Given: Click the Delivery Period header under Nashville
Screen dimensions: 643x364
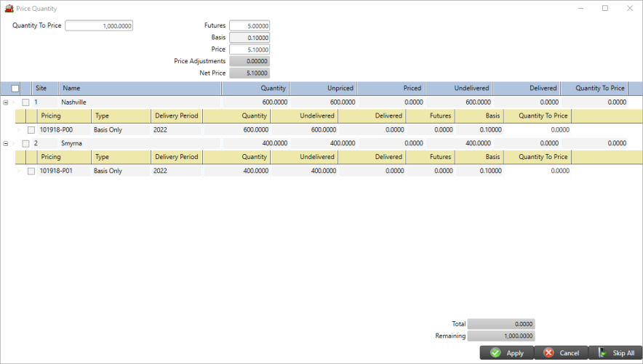Looking at the screenshot, I should [176, 116].
